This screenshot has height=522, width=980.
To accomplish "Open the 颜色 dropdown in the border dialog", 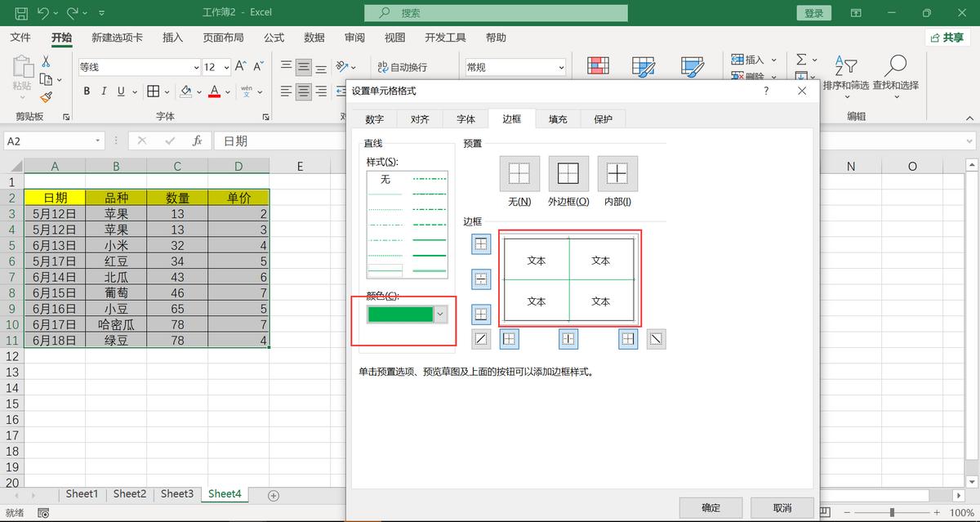I will (441, 314).
